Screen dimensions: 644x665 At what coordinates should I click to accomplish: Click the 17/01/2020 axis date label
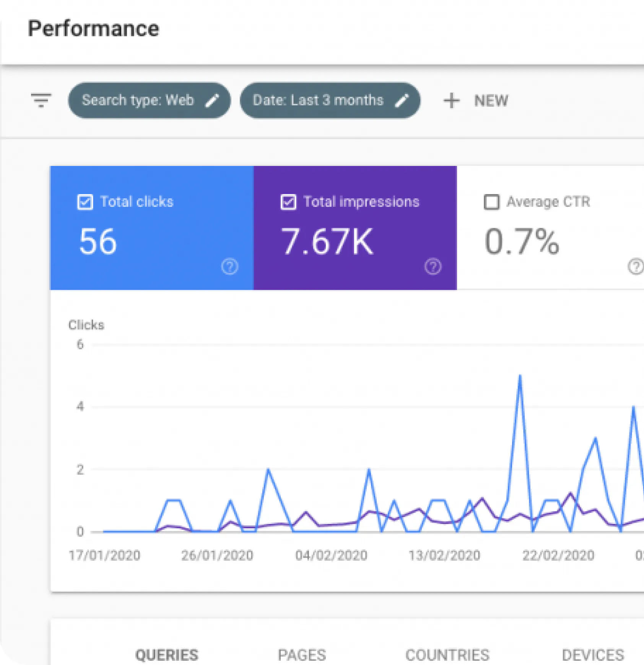pos(104,555)
